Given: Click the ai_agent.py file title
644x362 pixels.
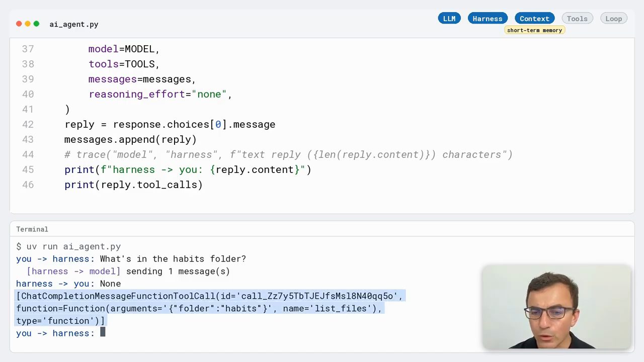Looking at the screenshot, I should point(73,24).
